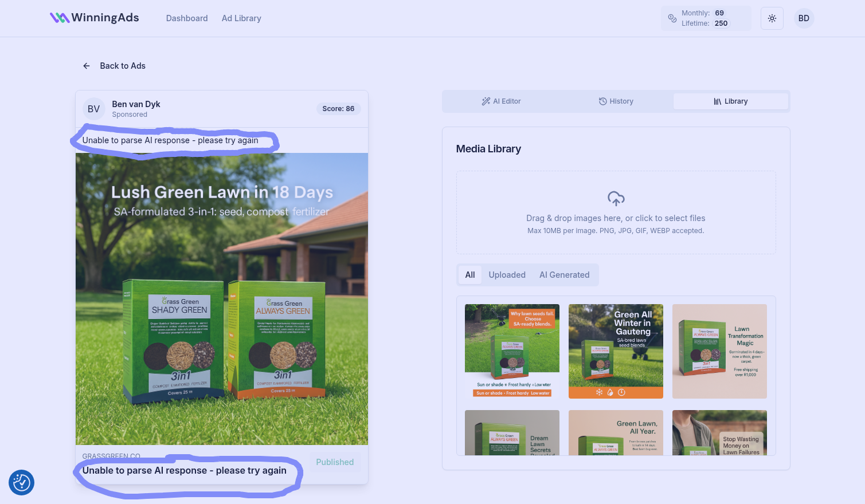Filter media by Uploaded

tap(507, 275)
